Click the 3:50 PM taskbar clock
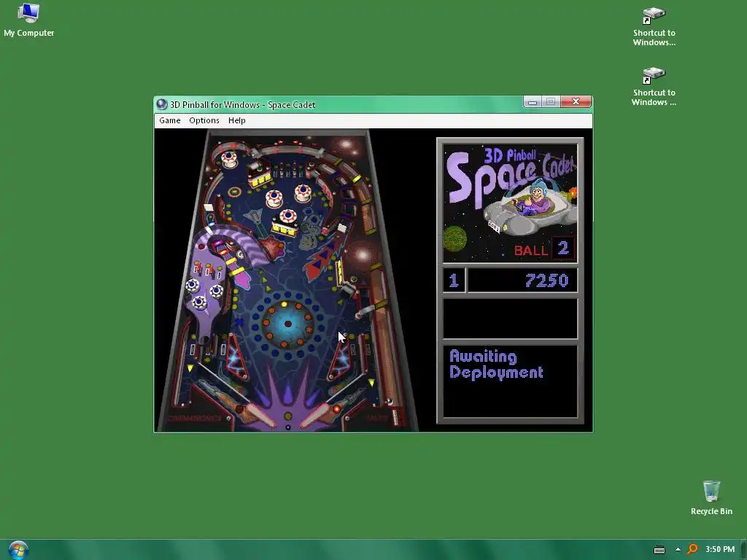The image size is (747, 560). tap(720, 549)
